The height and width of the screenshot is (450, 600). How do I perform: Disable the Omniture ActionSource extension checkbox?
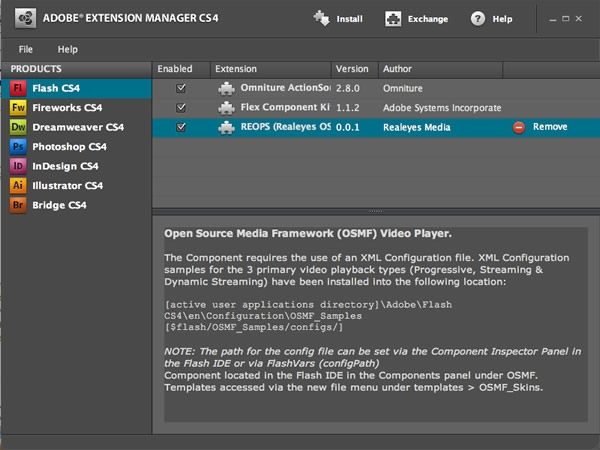coord(181,88)
